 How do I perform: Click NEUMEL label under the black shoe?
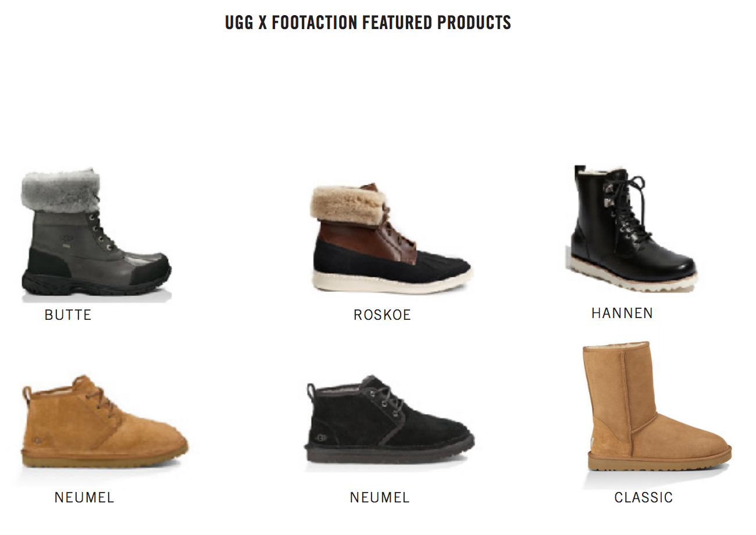[380, 498]
